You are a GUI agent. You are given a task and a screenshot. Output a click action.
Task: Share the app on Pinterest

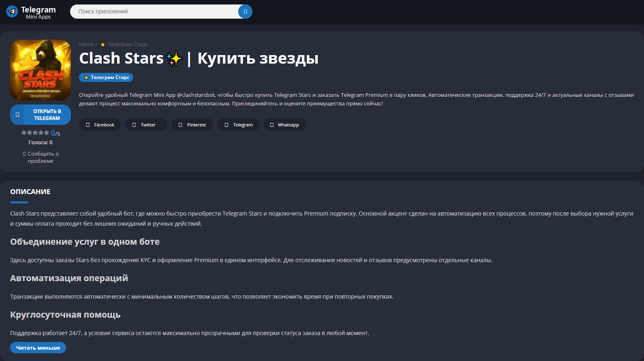tap(192, 125)
